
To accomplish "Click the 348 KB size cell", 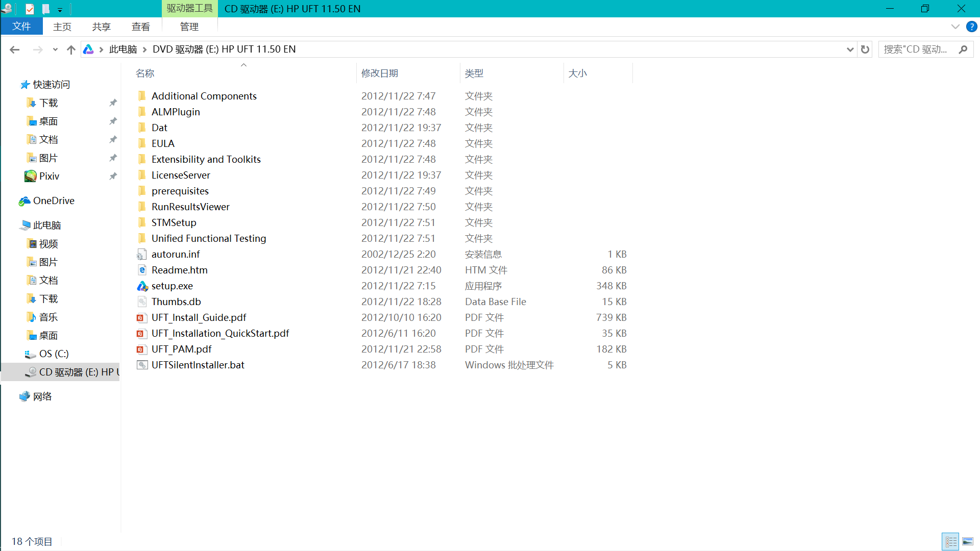I will [611, 286].
